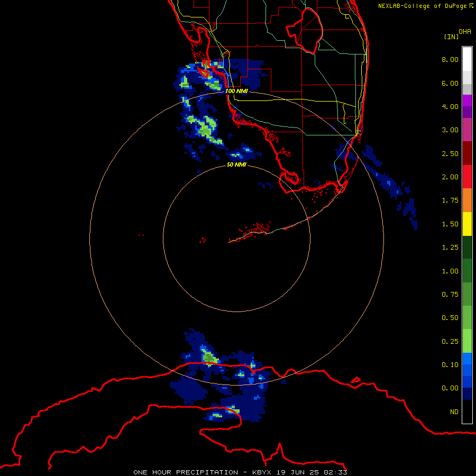The image size is (476, 476).
Task: Pick the bright magenta swatch beside 4.00
Action: pos(467,101)
